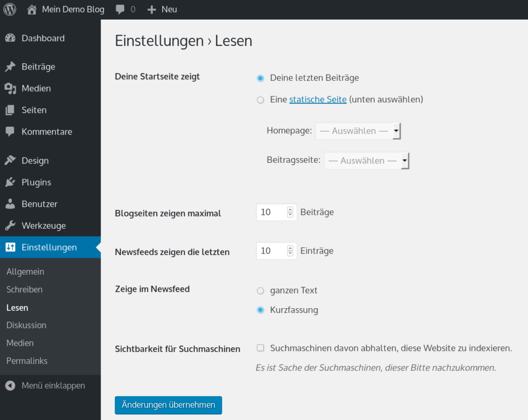
Task: Open the Beitragsseite page dropdown
Action: click(x=367, y=161)
